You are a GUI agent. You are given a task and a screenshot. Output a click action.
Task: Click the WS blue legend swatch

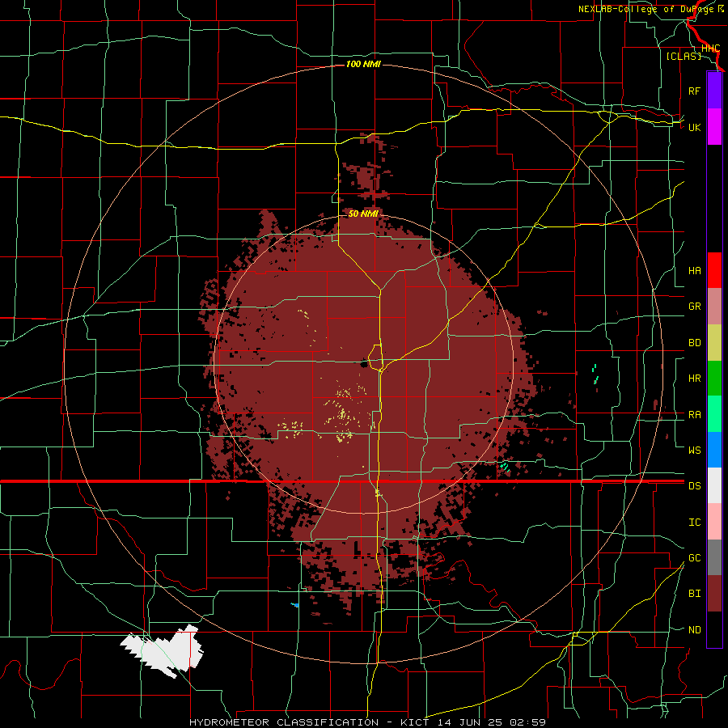(x=714, y=450)
